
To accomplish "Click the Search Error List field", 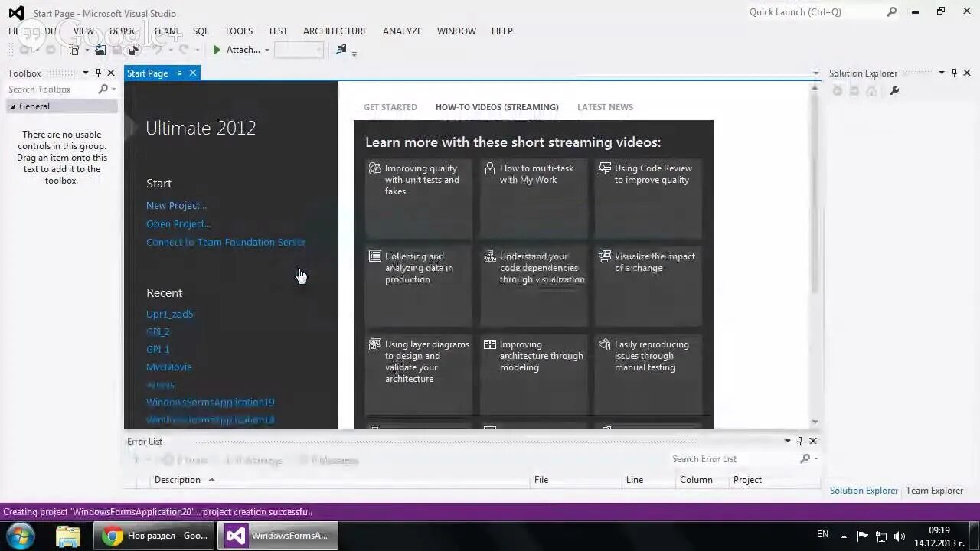I will click(735, 459).
